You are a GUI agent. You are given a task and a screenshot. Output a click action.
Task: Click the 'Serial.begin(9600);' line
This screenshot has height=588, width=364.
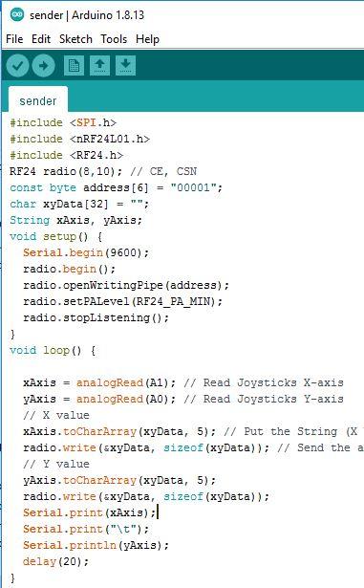click(x=86, y=252)
